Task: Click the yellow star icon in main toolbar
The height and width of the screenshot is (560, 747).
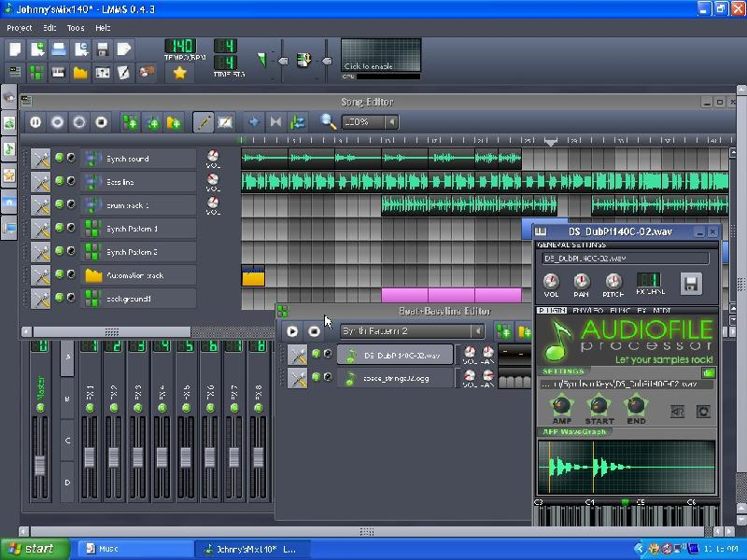Action: (x=179, y=73)
